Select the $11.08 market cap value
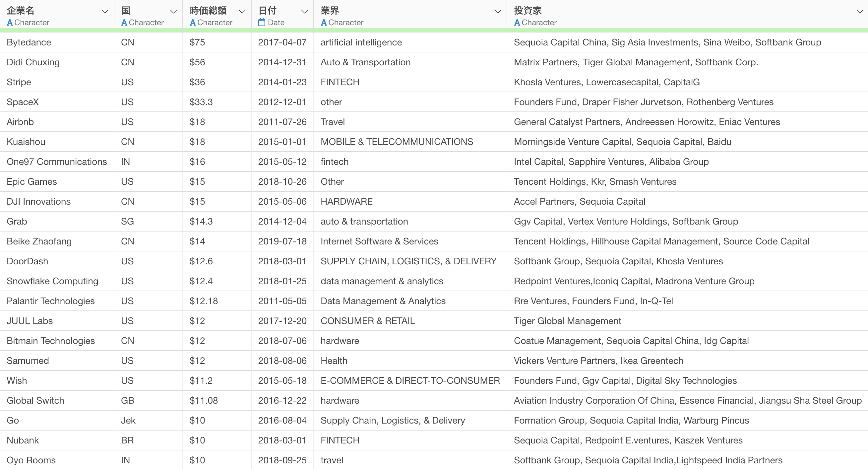The width and height of the screenshot is (868, 469). point(204,400)
